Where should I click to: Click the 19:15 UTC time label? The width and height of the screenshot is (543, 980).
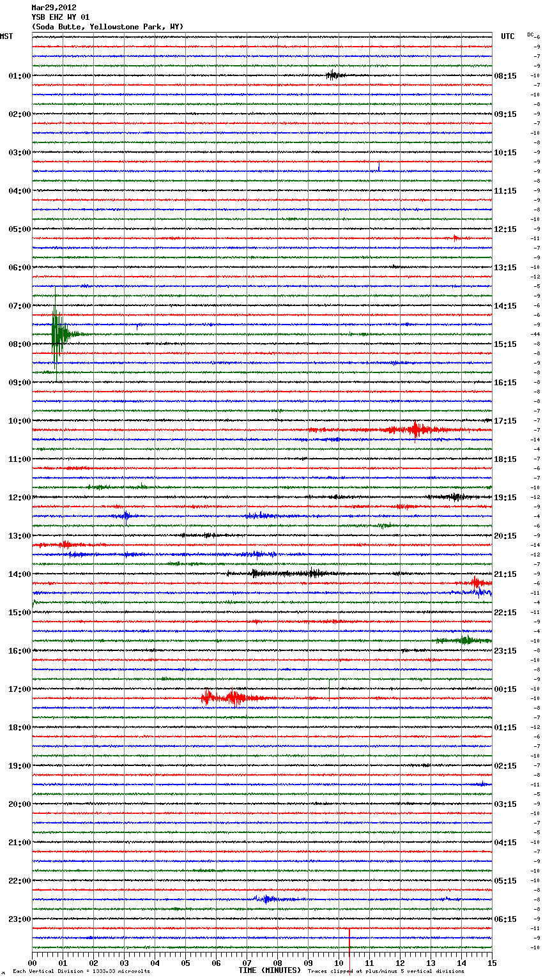click(x=505, y=498)
